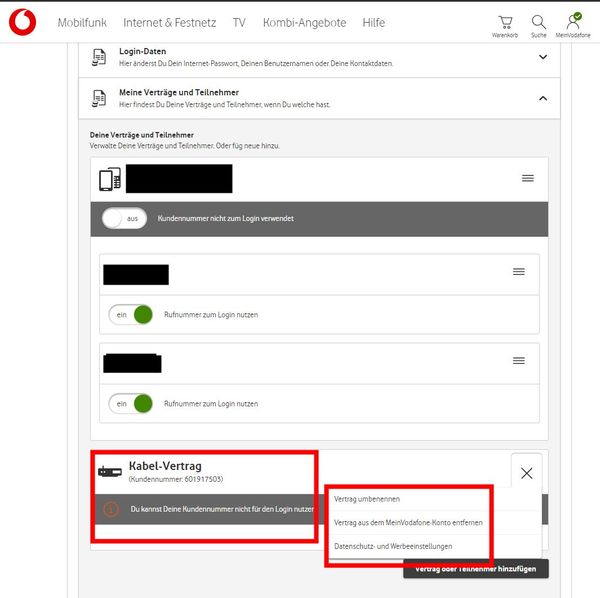Select Datenschutz- und Werbeeinstellungen entry
The height and width of the screenshot is (598, 600).
(393, 546)
